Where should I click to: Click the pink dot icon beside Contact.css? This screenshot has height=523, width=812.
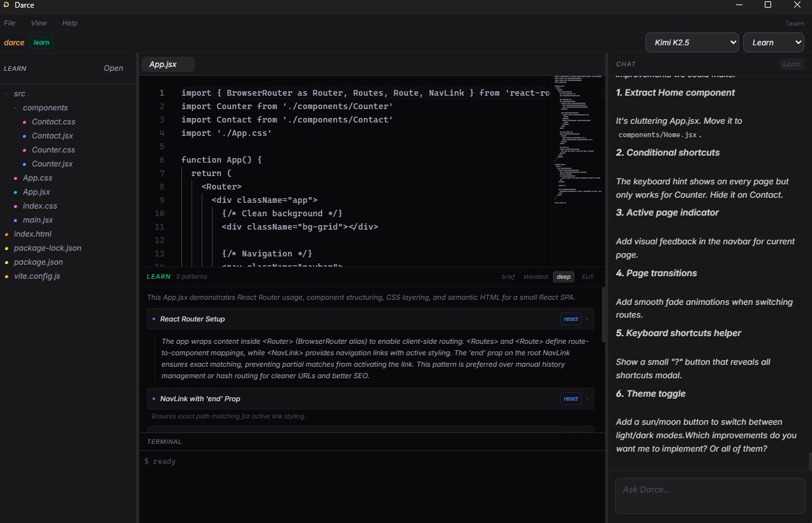(x=25, y=122)
